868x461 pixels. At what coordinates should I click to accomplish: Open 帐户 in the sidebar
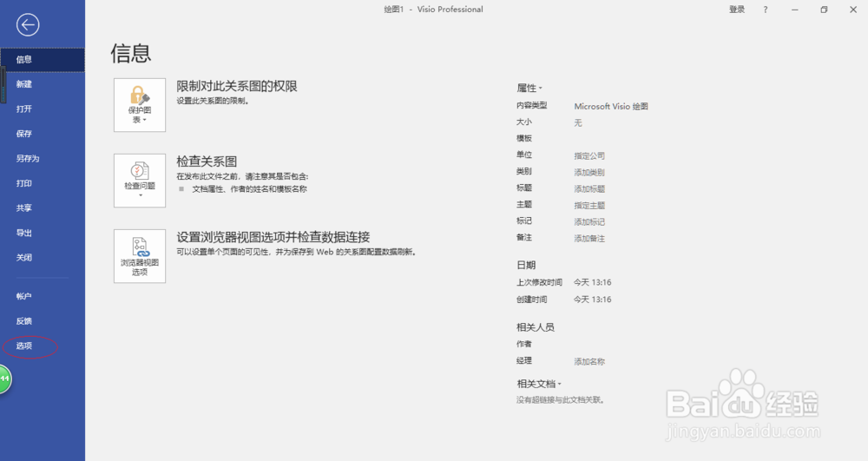coord(43,297)
